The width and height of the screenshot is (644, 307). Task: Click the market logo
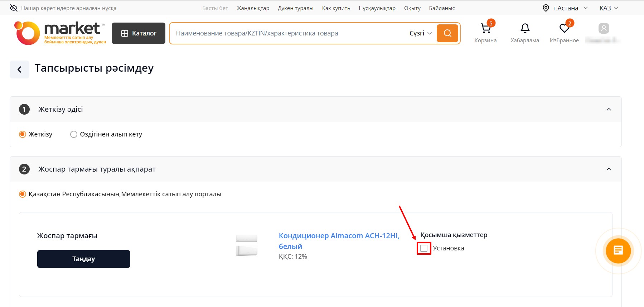(60, 33)
